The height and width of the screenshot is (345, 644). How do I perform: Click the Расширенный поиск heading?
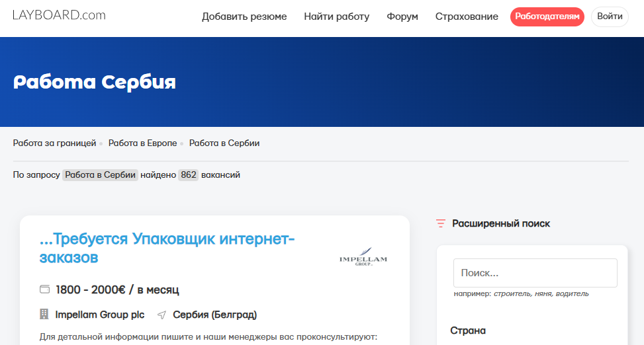501,223
